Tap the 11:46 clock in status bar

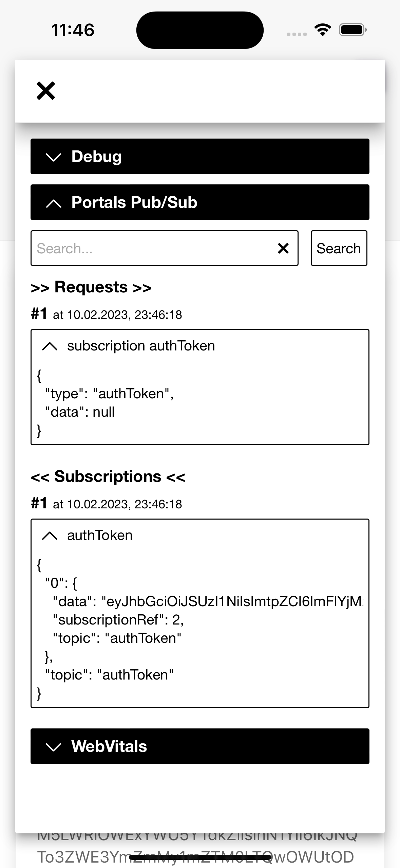tap(73, 30)
